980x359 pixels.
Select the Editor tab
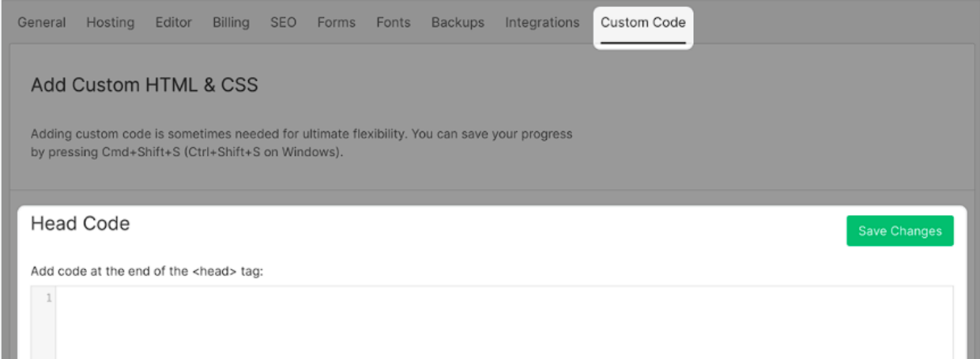point(173,22)
